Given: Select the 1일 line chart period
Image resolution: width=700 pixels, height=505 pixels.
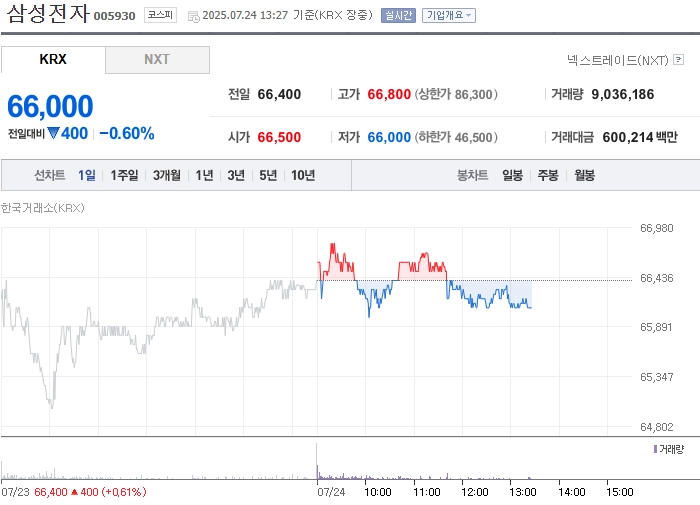Looking at the screenshot, I should [x=87, y=175].
